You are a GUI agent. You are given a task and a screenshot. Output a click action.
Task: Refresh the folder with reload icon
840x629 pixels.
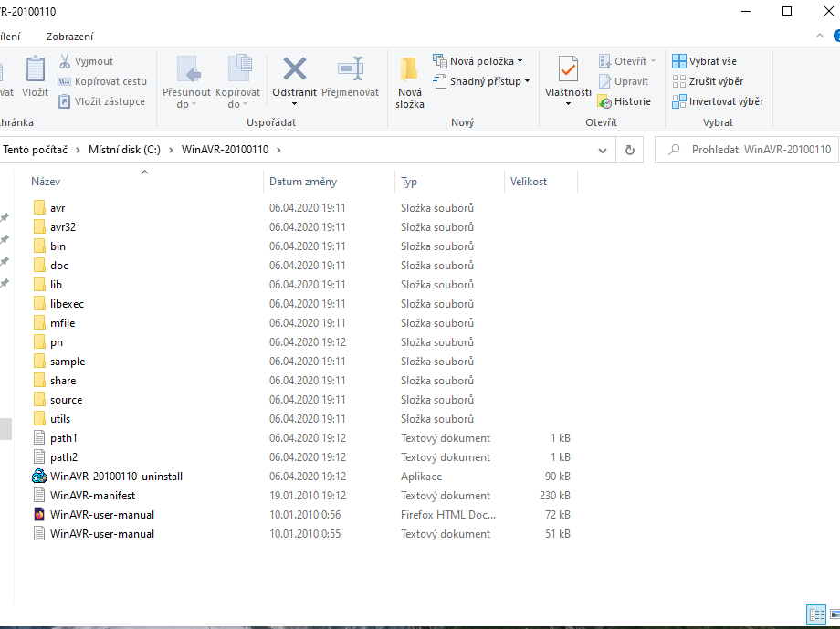[x=629, y=150]
